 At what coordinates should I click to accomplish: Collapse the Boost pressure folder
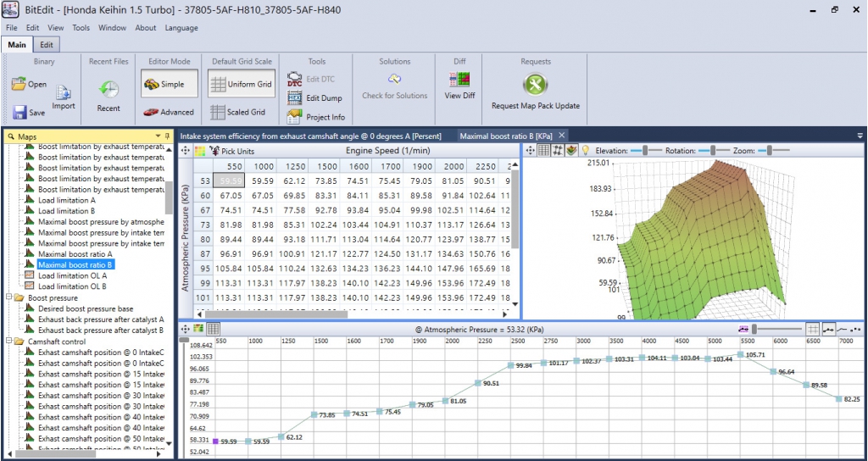tap(8, 297)
